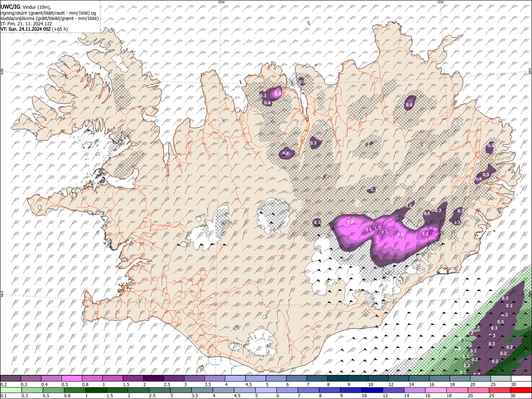Pick the white 30 swatch in the upper legend row
The width and height of the screenshot is (532, 399).
521,379
